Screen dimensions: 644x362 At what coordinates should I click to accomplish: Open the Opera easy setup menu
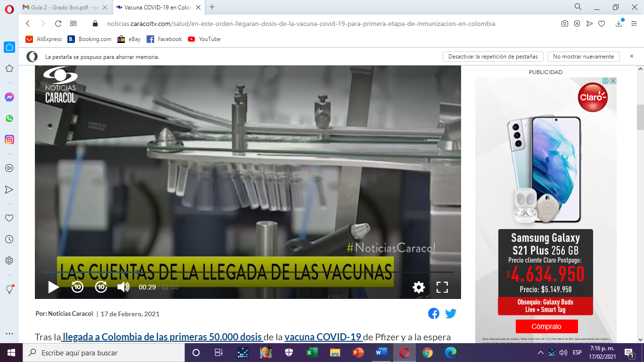(x=634, y=24)
